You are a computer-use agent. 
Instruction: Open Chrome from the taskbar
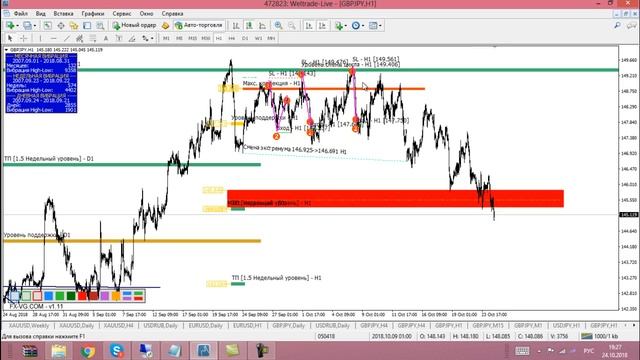87,351
